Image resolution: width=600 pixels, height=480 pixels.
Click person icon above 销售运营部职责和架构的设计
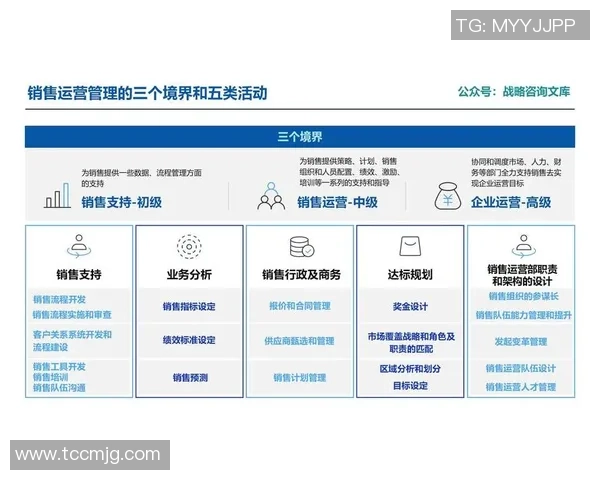[523, 246]
